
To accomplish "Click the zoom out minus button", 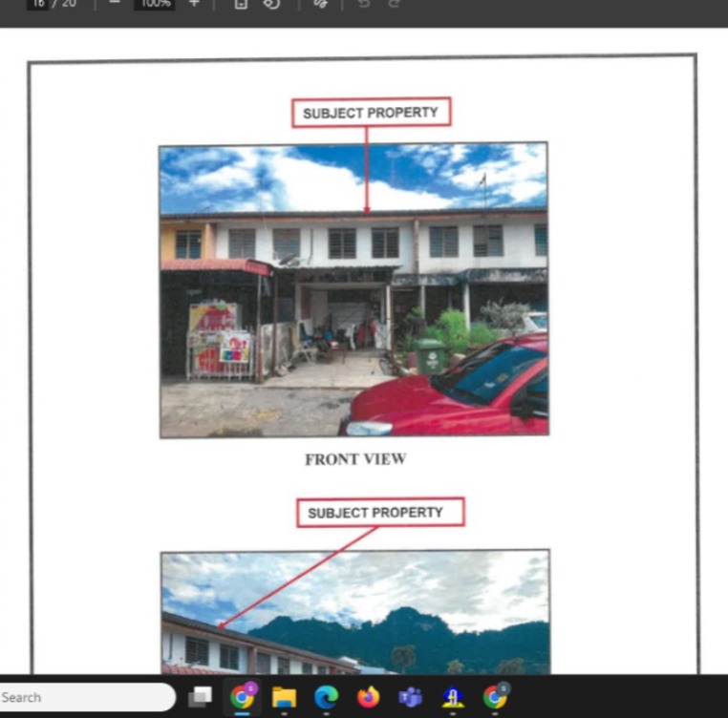I will 114,4.
